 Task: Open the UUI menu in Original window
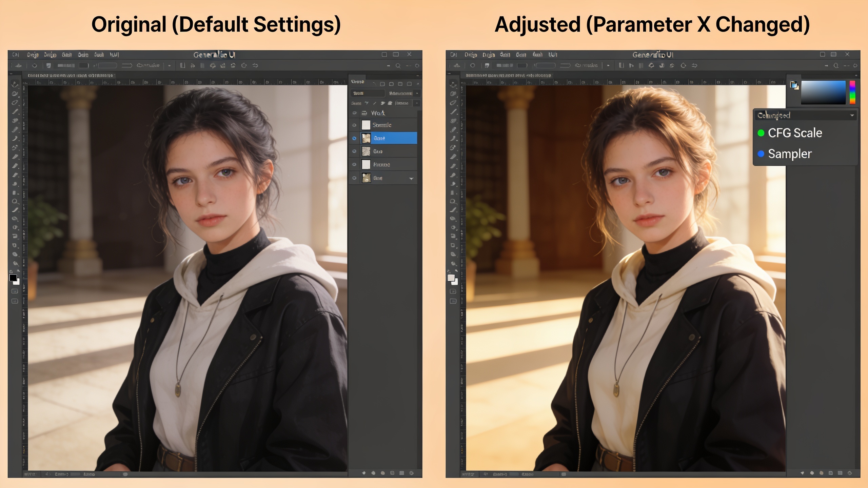coord(114,55)
